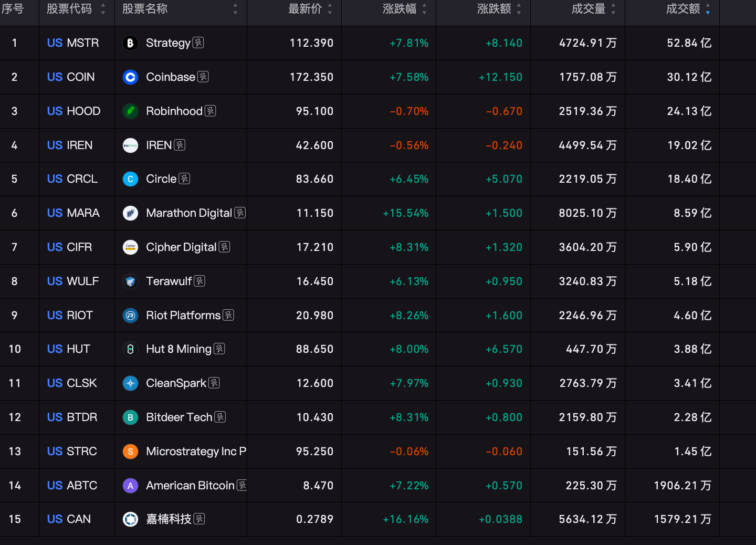Click the Robinhood green feather logo
756x545 pixels.
pos(130,111)
